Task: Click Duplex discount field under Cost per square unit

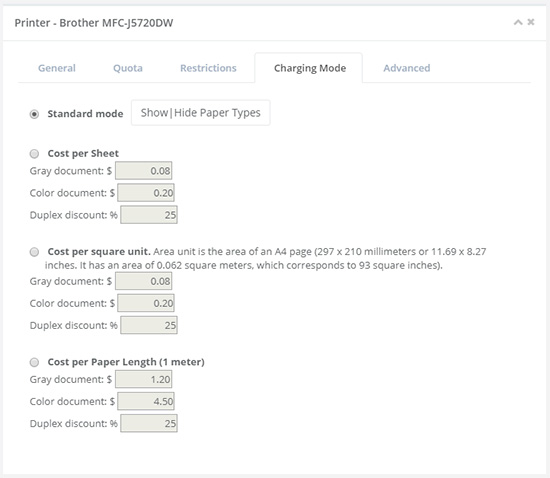Action: pos(149,325)
